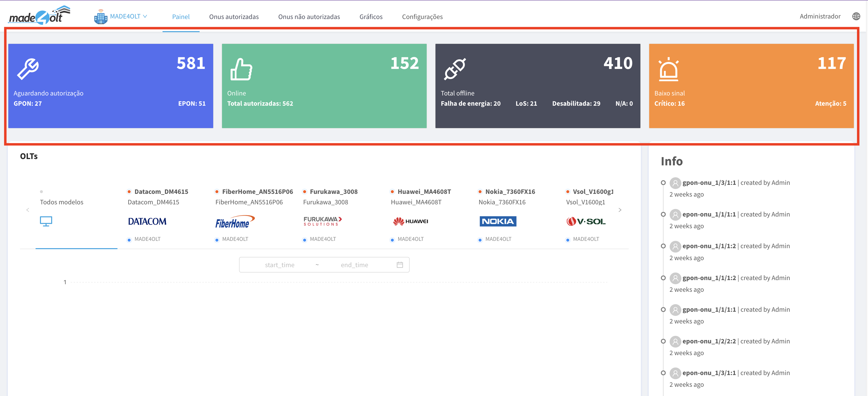The image size is (868, 396).
Task: Open the Onus autorizadas tab
Action: (x=234, y=16)
